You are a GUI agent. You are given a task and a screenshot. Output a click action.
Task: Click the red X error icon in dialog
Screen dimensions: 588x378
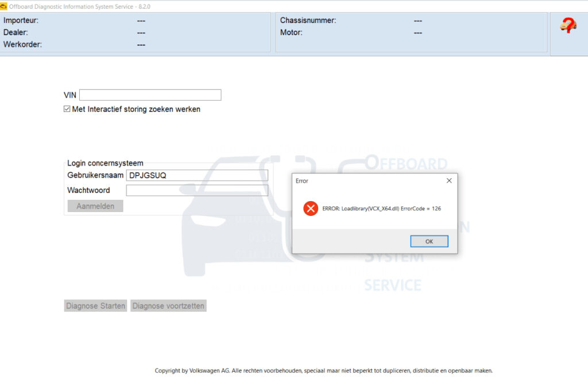coord(311,209)
